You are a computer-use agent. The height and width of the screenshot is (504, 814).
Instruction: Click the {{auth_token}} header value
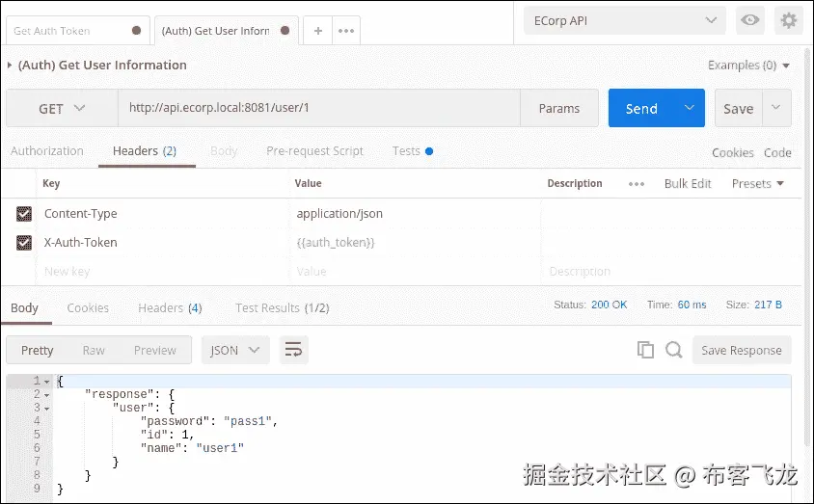(x=336, y=243)
